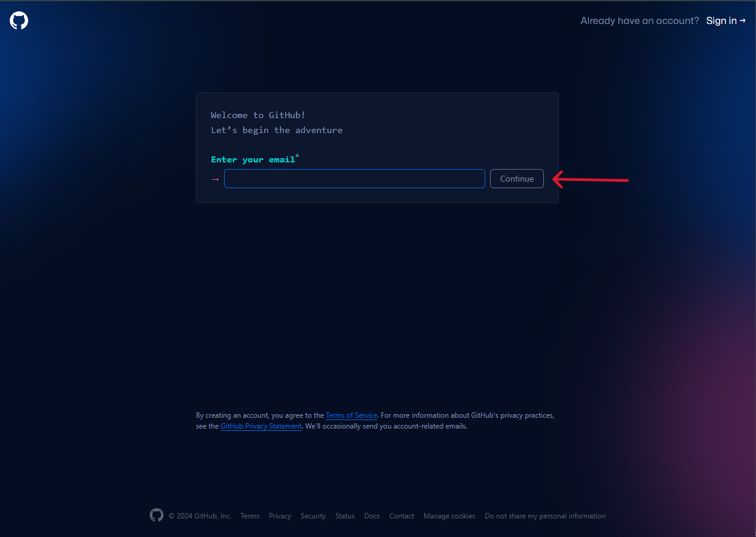Select the Sign in link
This screenshot has width=756, height=537.
click(721, 20)
